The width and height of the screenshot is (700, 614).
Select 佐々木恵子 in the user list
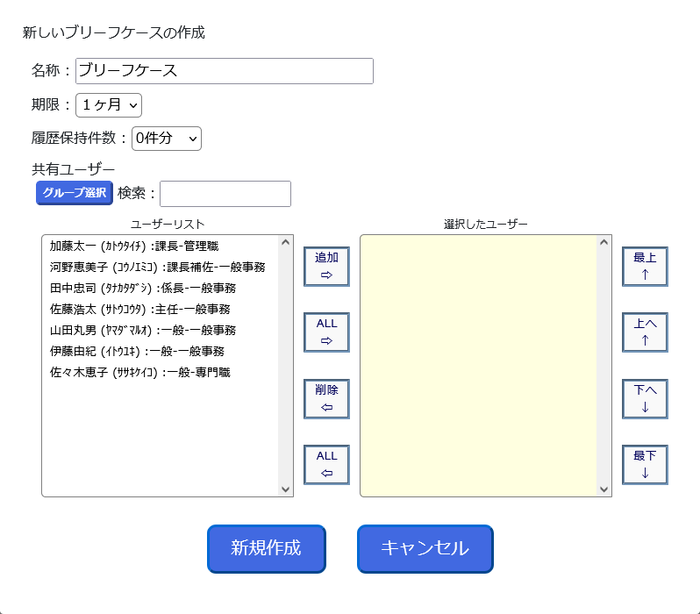point(161,372)
